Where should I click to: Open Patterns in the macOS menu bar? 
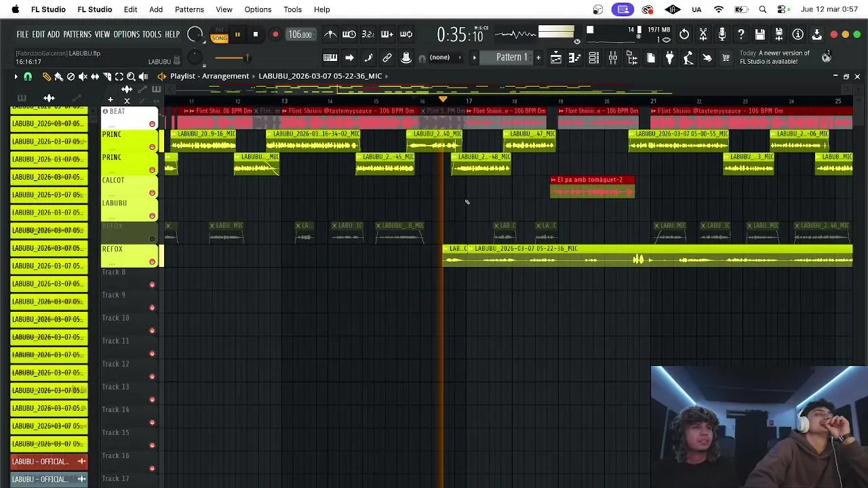pos(189,9)
